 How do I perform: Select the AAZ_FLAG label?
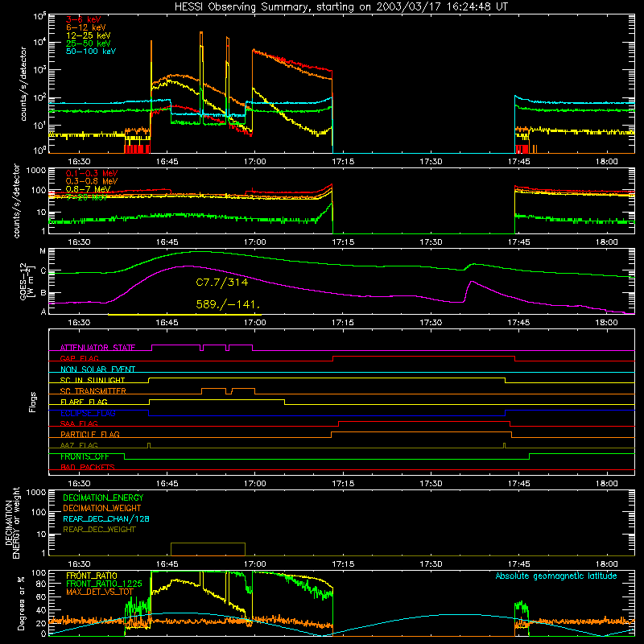click(79, 445)
